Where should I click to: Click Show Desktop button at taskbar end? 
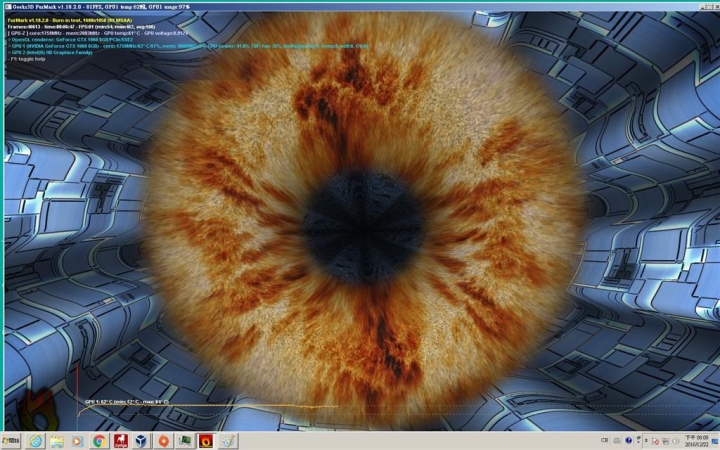point(715,441)
